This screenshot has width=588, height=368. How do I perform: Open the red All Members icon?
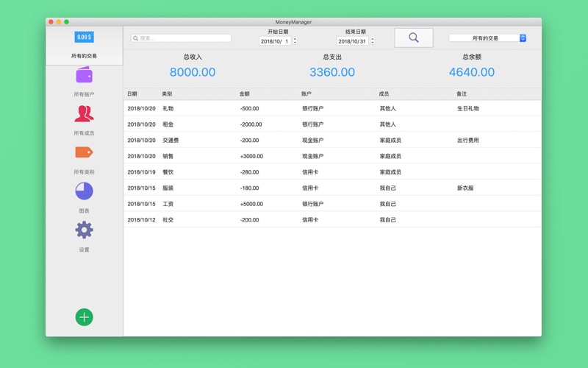tap(84, 114)
